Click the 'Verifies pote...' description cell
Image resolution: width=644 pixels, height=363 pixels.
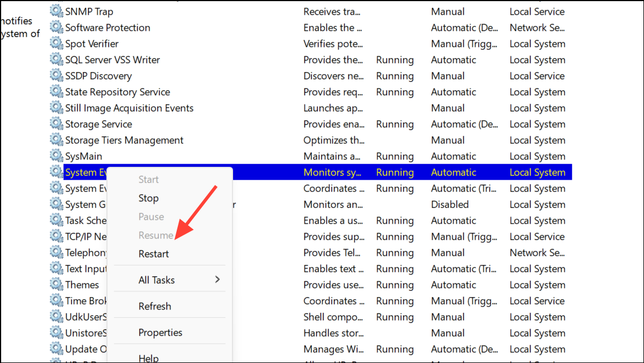pos(333,44)
